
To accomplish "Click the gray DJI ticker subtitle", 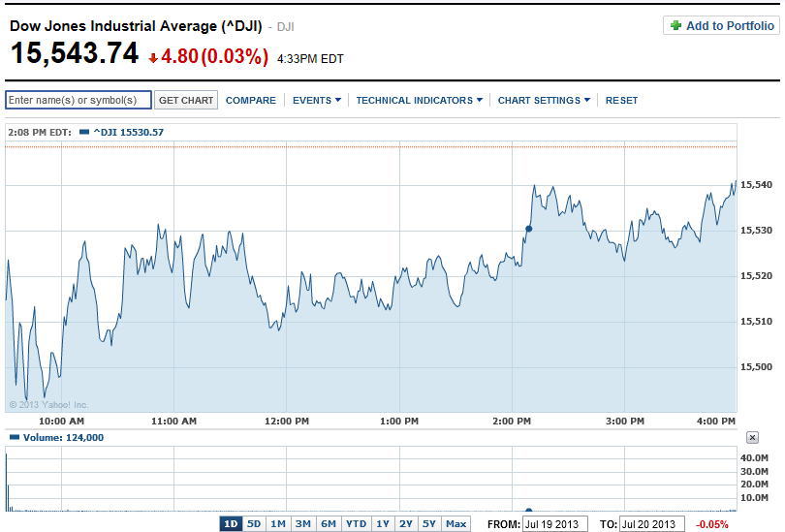I will 285,26.
